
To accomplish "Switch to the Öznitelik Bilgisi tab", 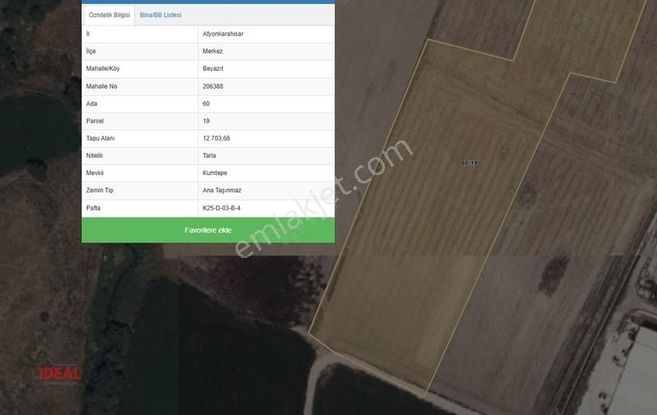I will 109,15.
